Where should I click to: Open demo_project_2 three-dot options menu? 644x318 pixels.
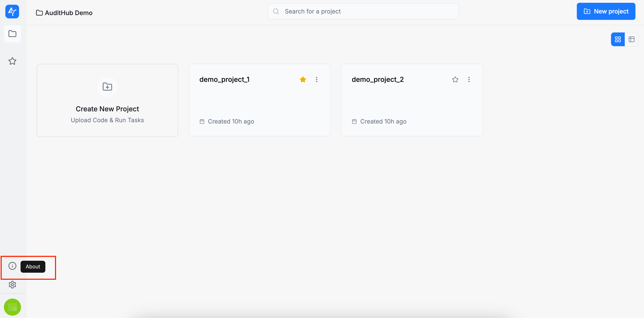[469, 79]
